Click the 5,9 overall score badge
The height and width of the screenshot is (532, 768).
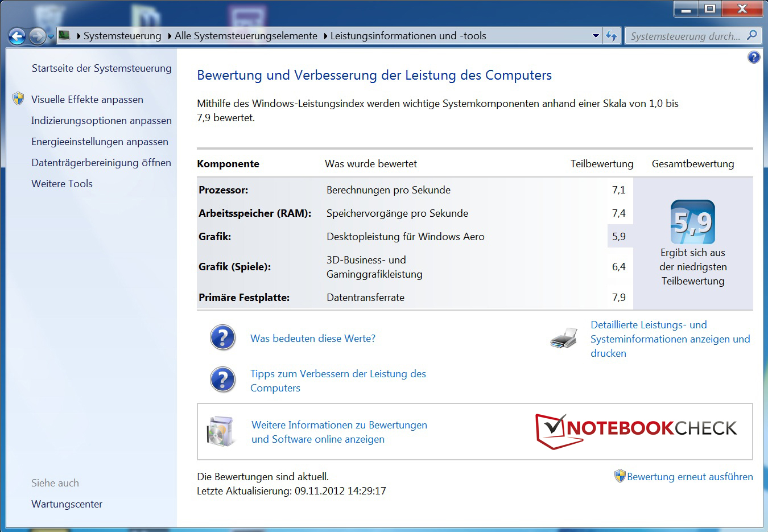coord(692,222)
